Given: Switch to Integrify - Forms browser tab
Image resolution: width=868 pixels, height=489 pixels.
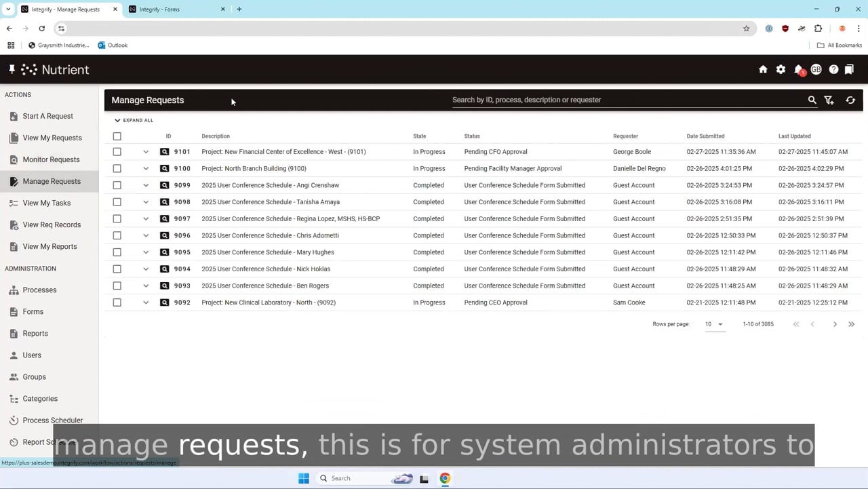Looking at the screenshot, I should tap(176, 9).
